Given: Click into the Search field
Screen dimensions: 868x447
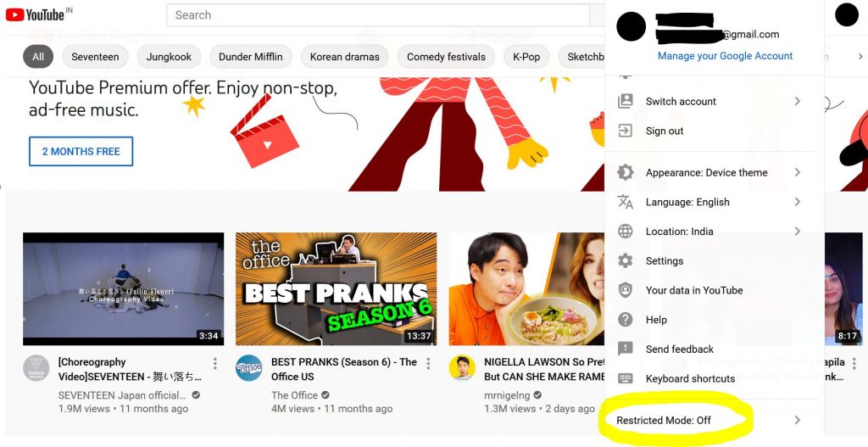Looking at the screenshot, I should (377, 15).
